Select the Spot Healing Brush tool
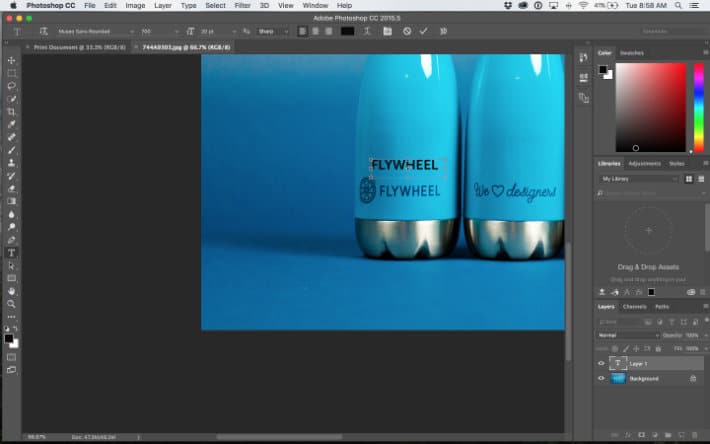 click(x=12, y=137)
